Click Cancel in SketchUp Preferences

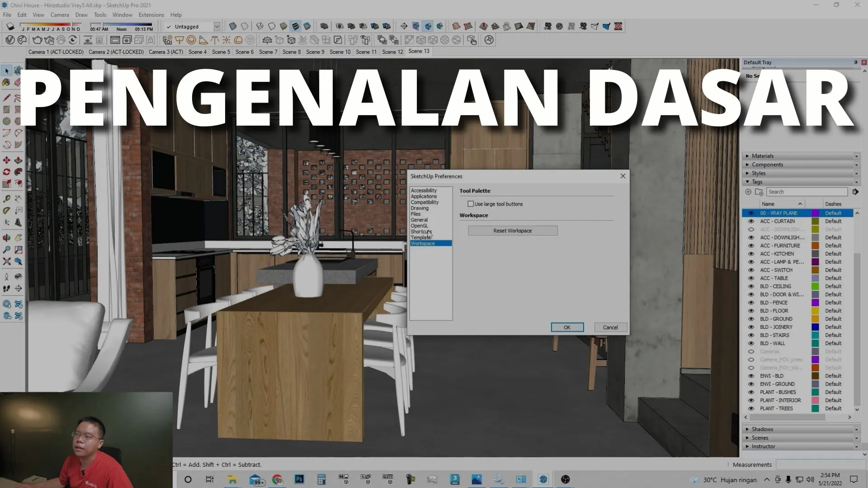(610, 328)
